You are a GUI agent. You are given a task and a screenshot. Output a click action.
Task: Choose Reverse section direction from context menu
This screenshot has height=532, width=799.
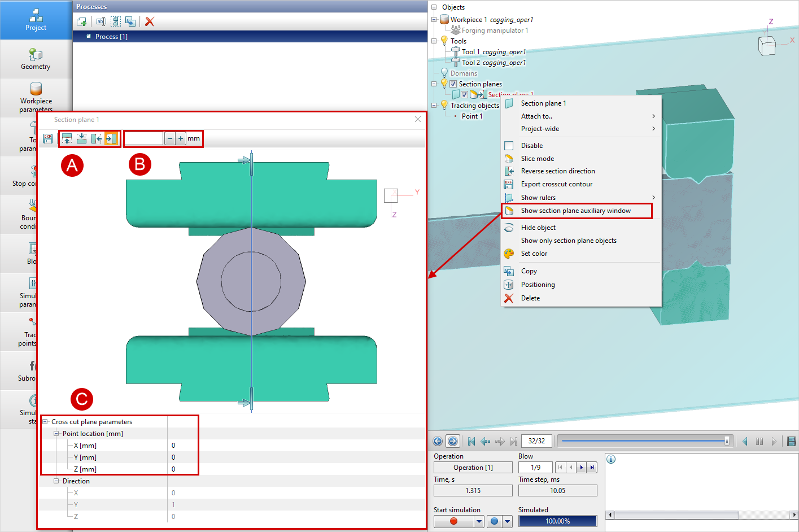557,171
